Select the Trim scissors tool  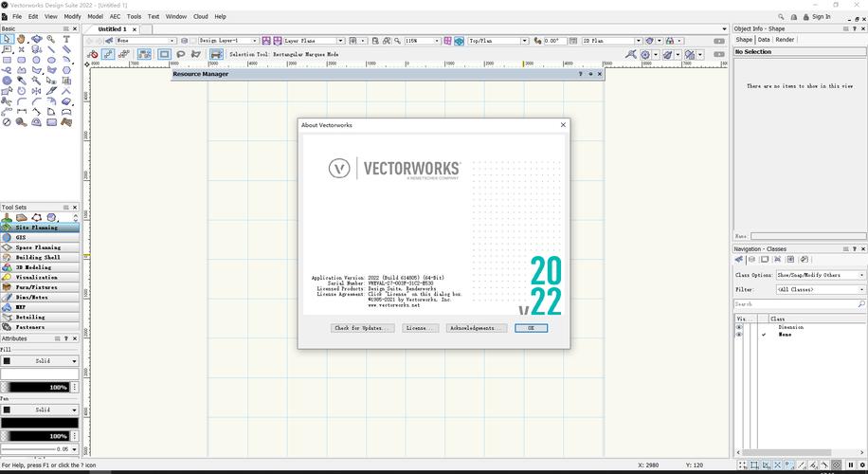click(7, 101)
